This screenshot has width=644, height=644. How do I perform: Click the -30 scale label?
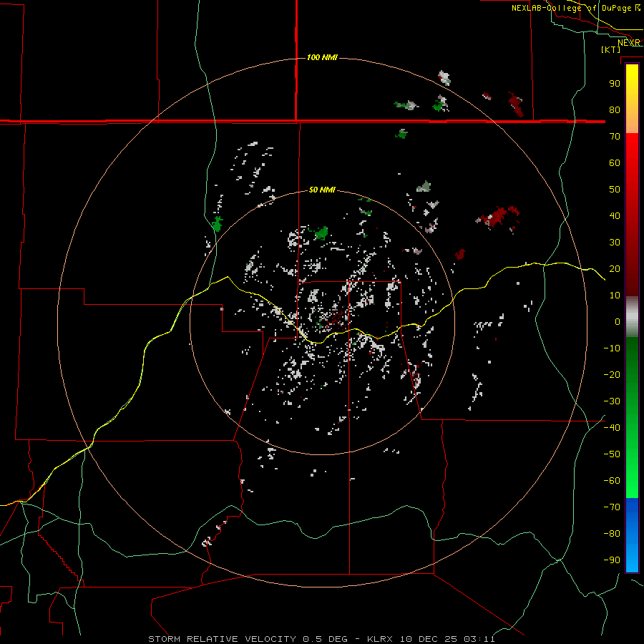tap(612, 401)
